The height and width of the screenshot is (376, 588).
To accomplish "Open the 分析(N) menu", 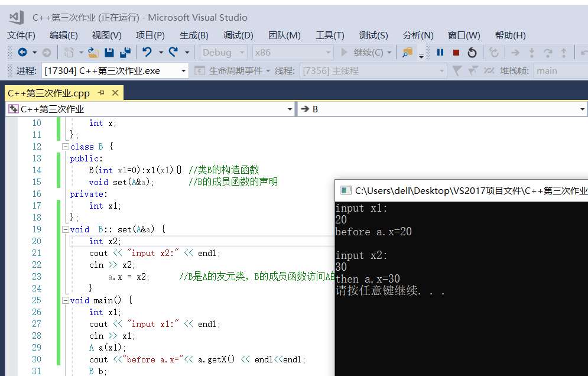I will [418, 35].
